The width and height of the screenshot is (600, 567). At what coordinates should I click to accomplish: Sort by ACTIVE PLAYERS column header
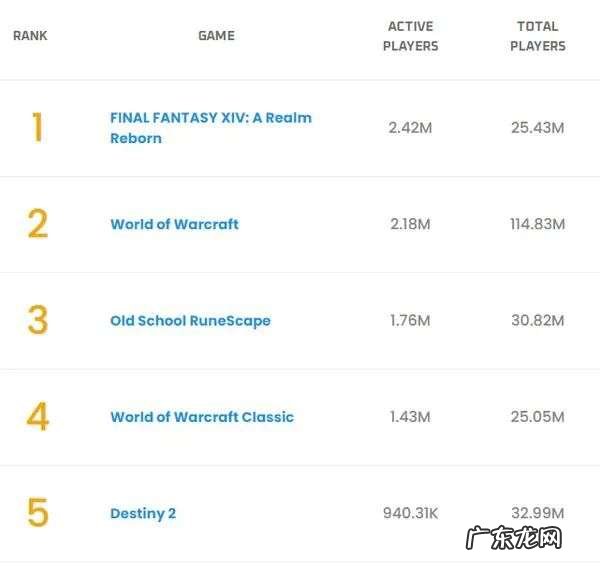pos(410,36)
